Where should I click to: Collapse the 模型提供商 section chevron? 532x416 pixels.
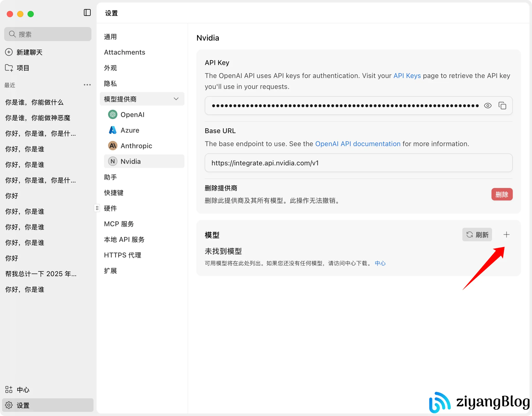pyautogui.click(x=176, y=99)
